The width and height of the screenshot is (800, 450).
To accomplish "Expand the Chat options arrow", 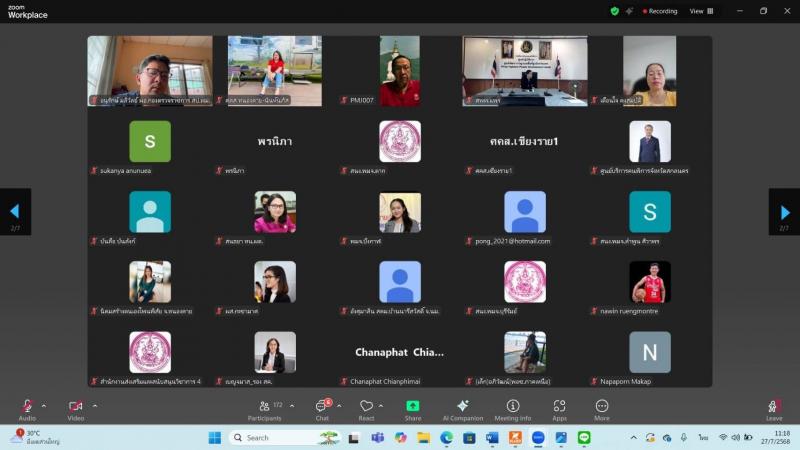I will coord(339,406).
